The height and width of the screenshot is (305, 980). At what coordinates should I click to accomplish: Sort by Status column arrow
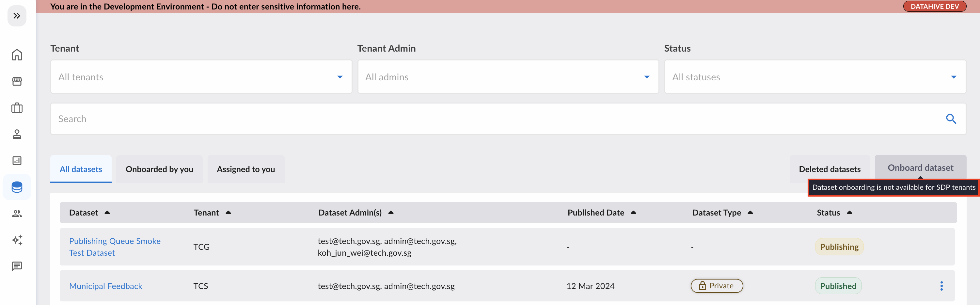849,213
